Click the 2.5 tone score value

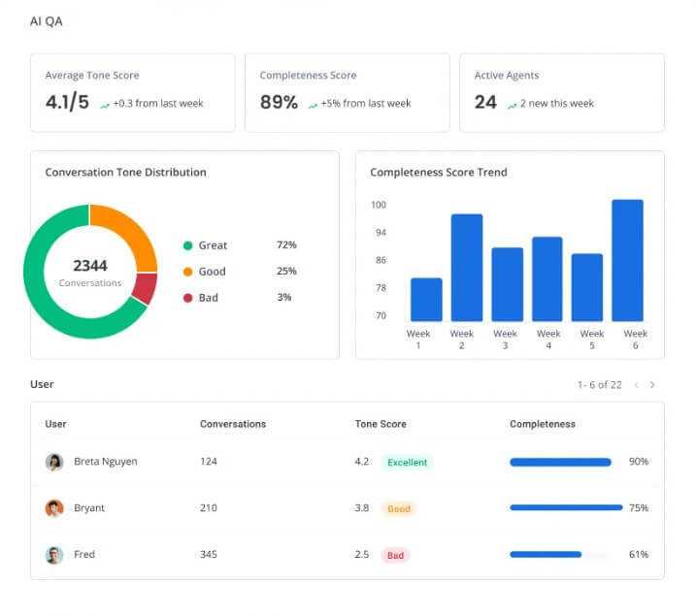[362, 554]
